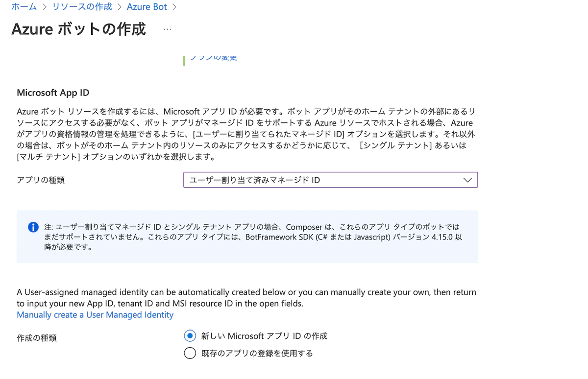Open Manually create a User Managed Identity
Image resolution: width=588 pixels, height=379 pixels.
tap(95, 315)
